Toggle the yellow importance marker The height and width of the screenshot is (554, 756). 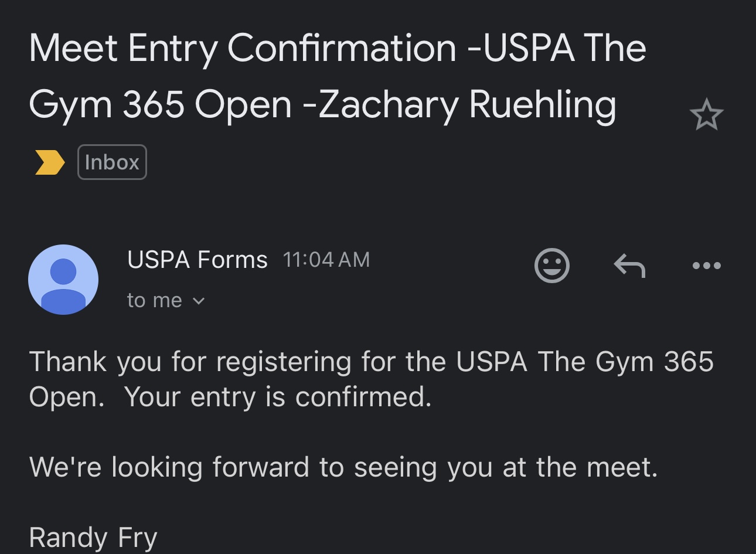point(49,162)
